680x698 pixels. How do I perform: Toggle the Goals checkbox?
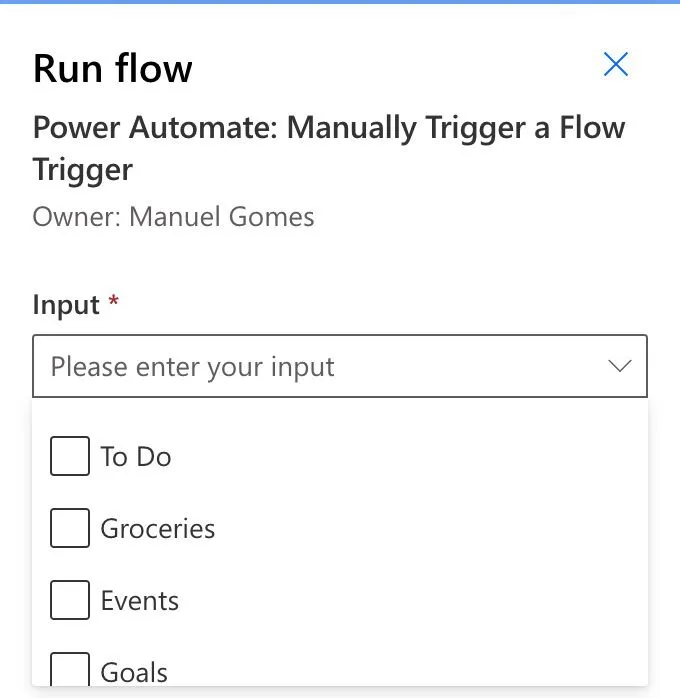click(x=70, y=671)
